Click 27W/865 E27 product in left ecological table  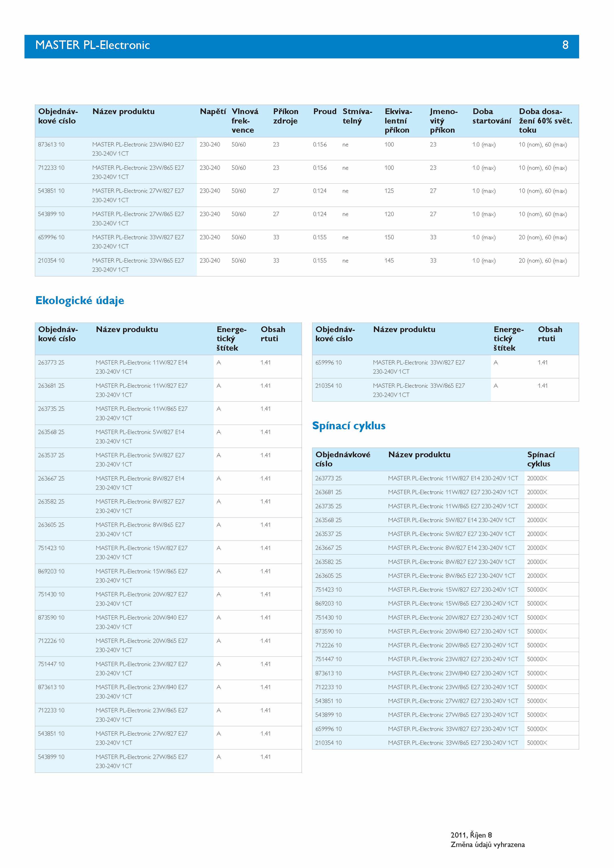tap(142, 761)
